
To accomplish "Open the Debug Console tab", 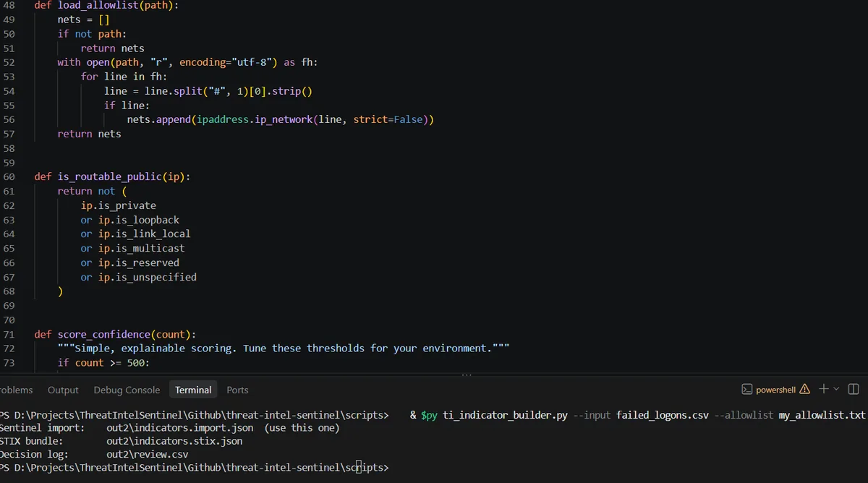I will click(x=127, y=390).
